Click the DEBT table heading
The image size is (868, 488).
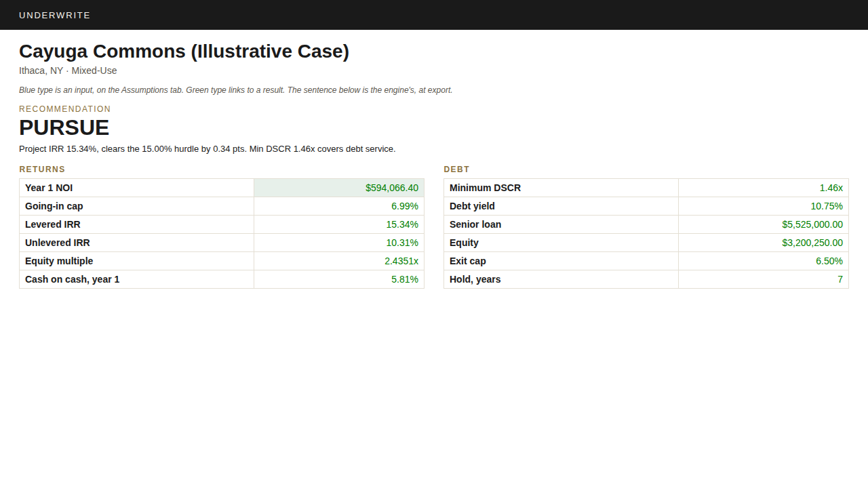click(x=456, y=169)
